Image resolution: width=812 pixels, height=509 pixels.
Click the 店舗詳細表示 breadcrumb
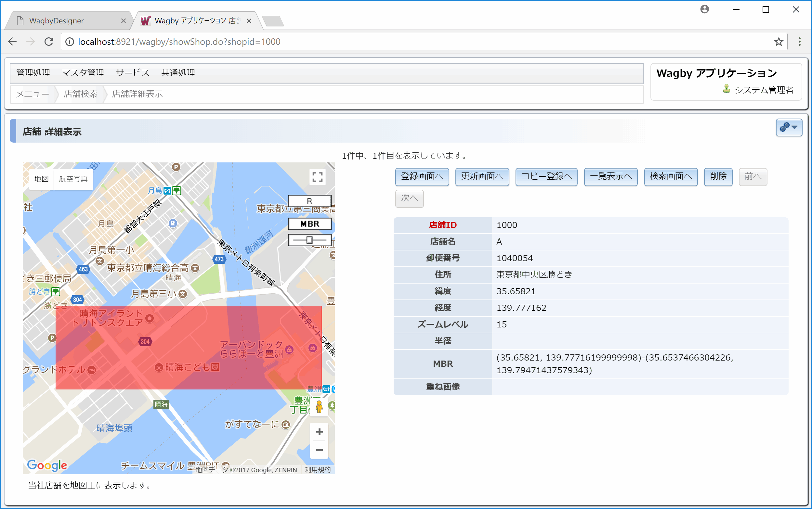point(137,94)
